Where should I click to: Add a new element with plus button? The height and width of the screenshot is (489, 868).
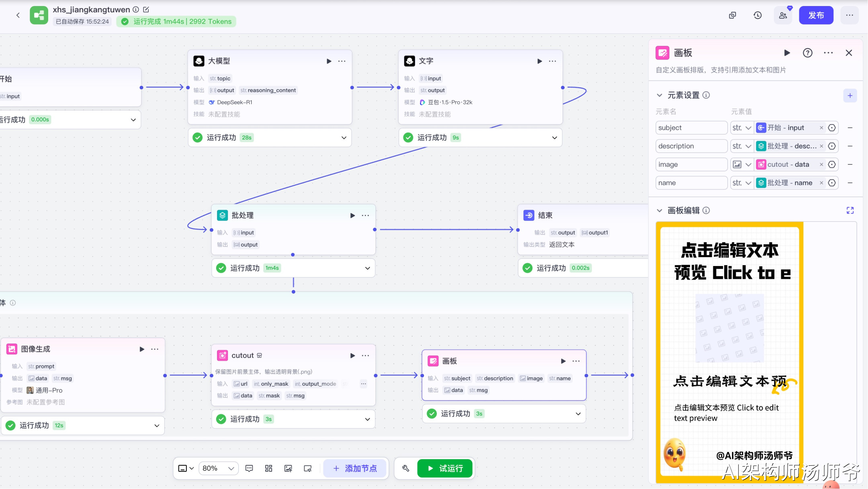coord(850,96)
